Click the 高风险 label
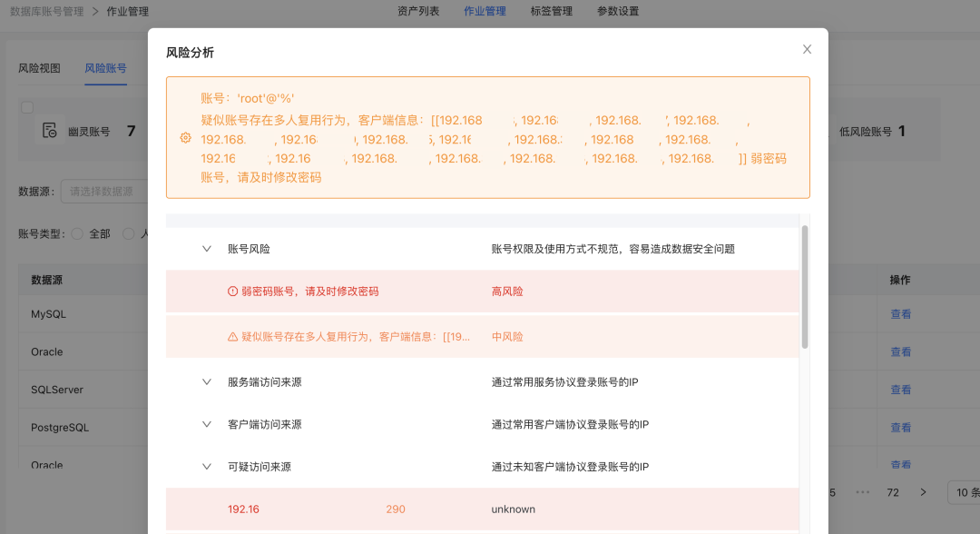 pos(507,292)
